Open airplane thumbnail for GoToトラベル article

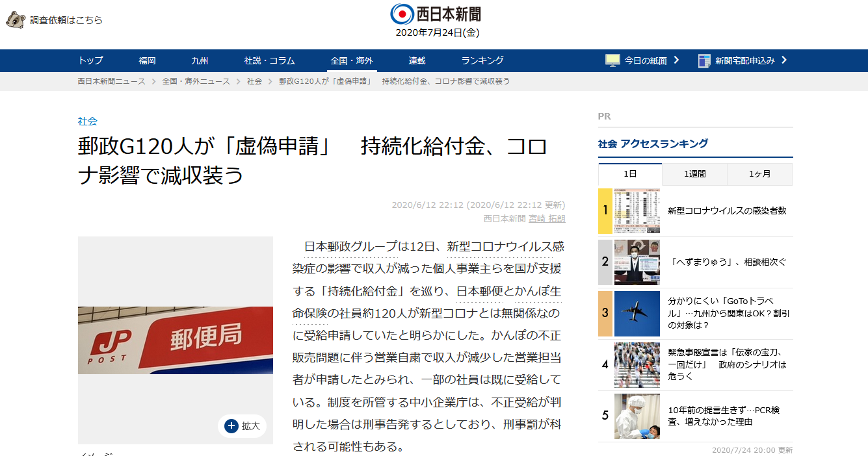[x=637, y=313]
